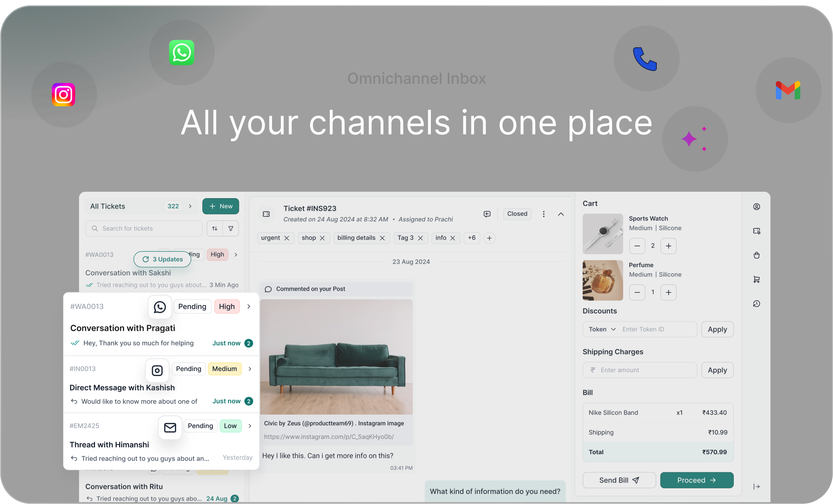The image size is (833, 504).
Task: Click the ticket comment icon beside Closed
Action: [487, 214]
